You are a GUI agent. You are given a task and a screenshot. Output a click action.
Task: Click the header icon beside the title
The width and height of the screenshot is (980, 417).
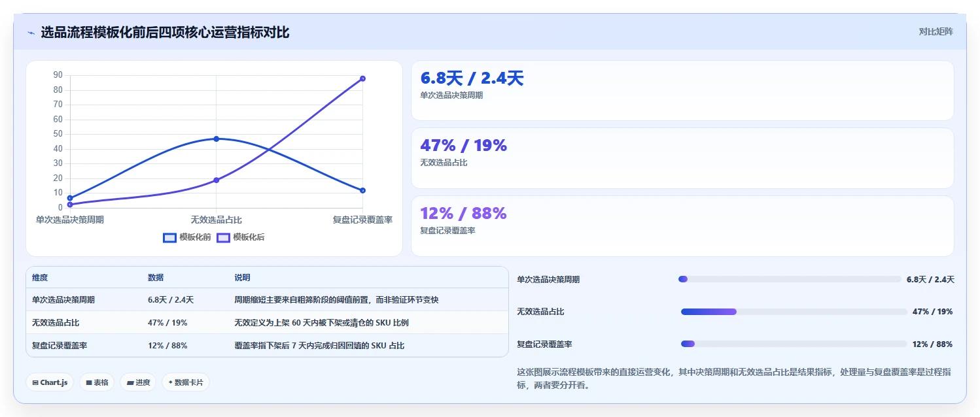(31, 33)
